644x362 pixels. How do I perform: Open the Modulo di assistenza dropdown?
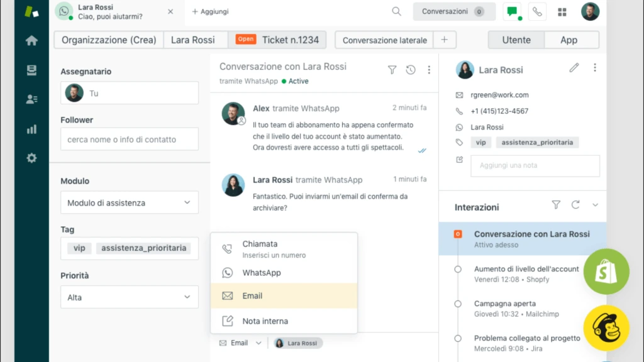coord(129,202)
